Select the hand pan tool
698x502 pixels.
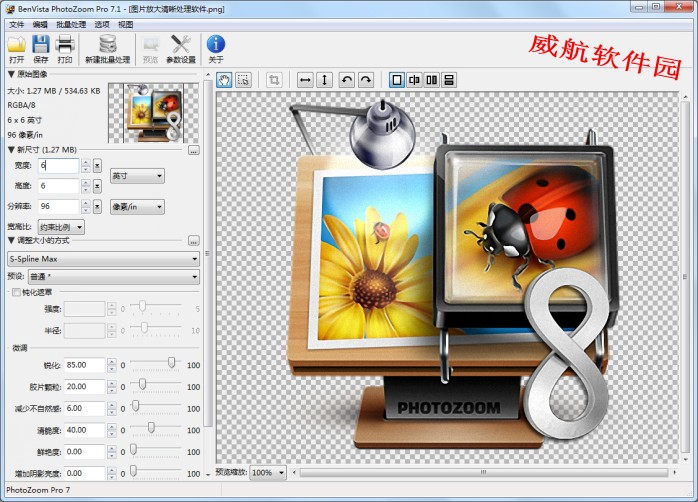(224, 80)
